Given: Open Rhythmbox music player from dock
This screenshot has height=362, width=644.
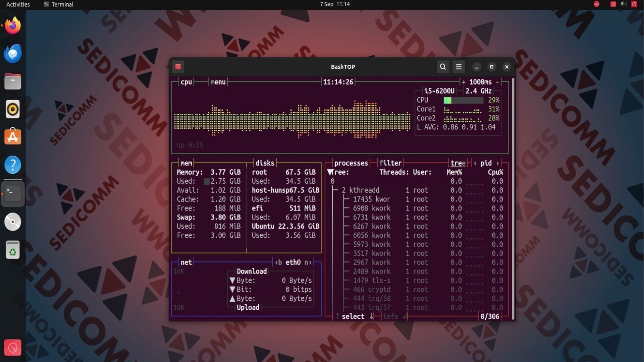Looking at the screenshot, I should (x=13, y=109).
